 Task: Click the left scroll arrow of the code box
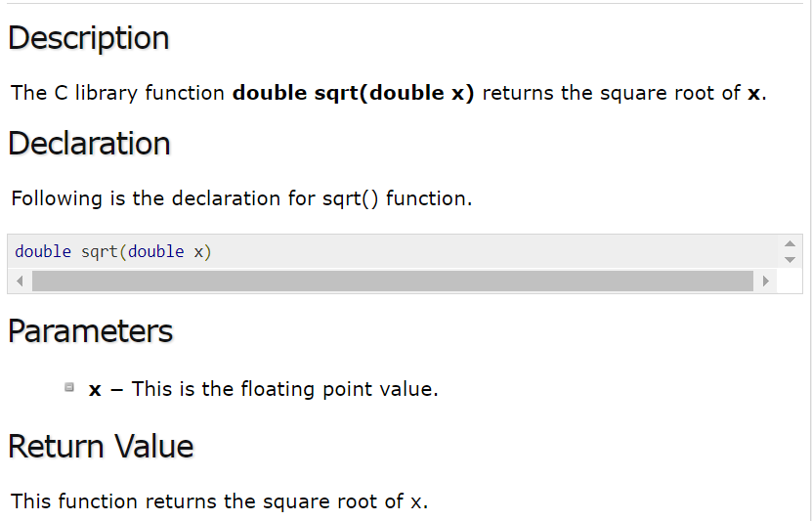tap(19, 282)
